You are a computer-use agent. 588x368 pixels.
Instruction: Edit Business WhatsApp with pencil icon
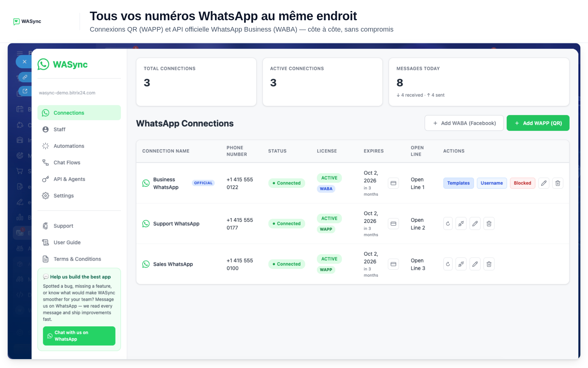544,183
